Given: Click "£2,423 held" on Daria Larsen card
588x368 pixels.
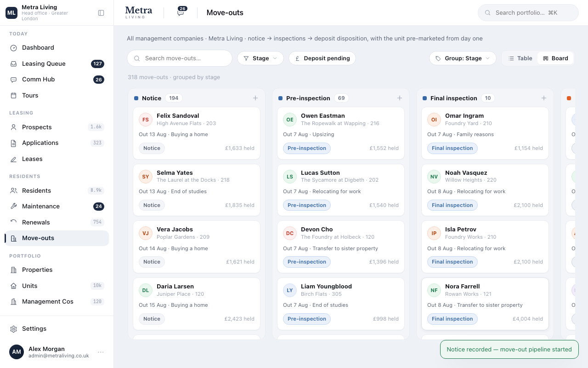Looking at the screenshot, I should coord(239,319).
